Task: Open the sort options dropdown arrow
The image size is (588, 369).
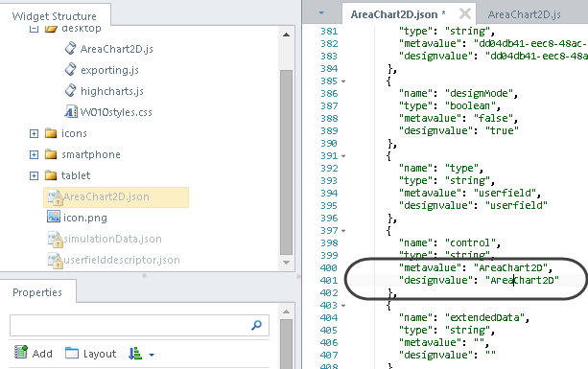Action: tap(152, 355)
